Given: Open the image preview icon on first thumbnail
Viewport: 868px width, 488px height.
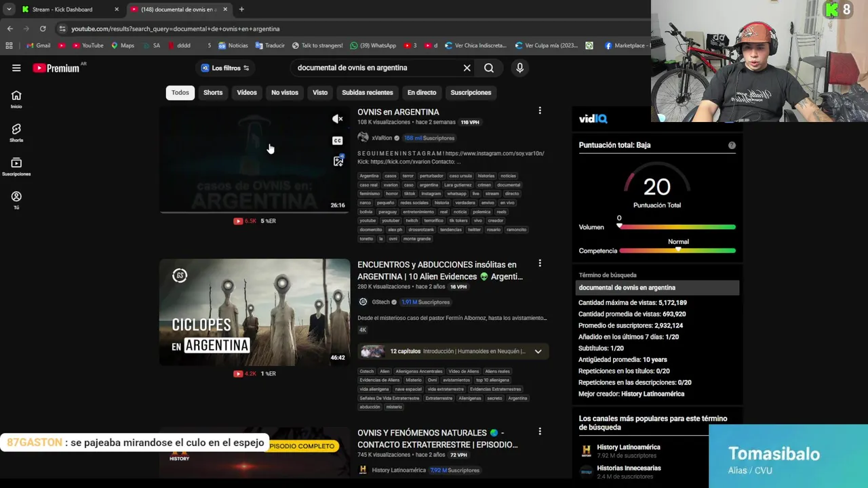Looking at the screenshot, I should (338, 161).
